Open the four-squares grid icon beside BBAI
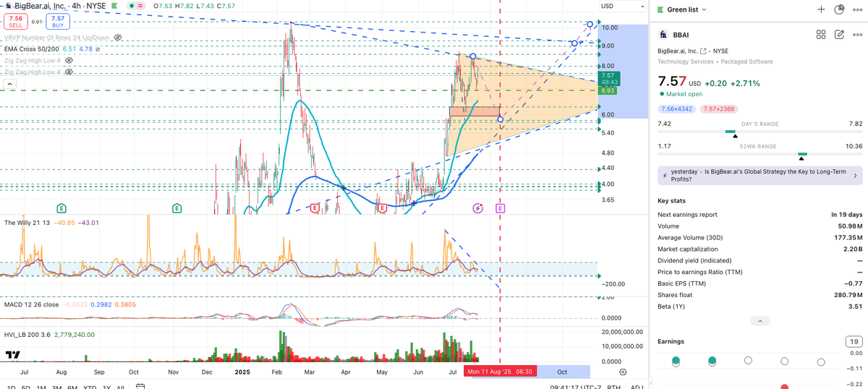Screen dimensions: 868x389 pos(821,34)
